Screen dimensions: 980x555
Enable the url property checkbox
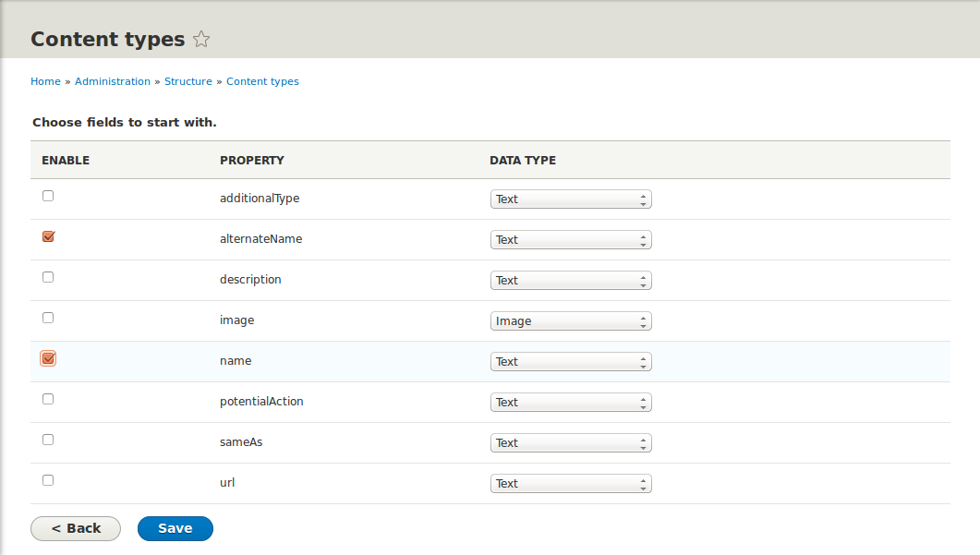48,480
